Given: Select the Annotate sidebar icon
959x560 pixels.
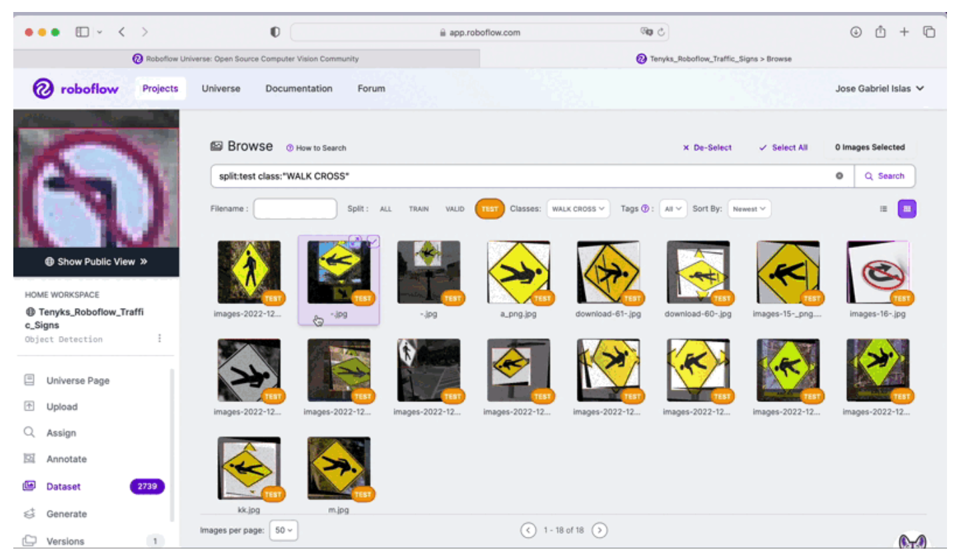Looking at the screenshot, I should (x=29, y=459).
